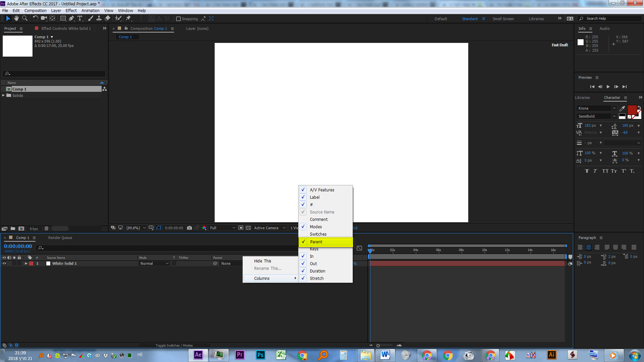This screenshot has width=644, height=362.
Task: Switch to the Render Queue tab
Action: pyautogui.click(x=60, y=238)
